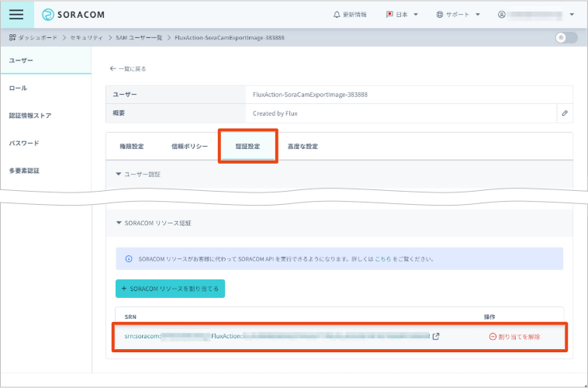Edit the 概要 description pencil icon
The image size is (588, 388).
point(565,113)
